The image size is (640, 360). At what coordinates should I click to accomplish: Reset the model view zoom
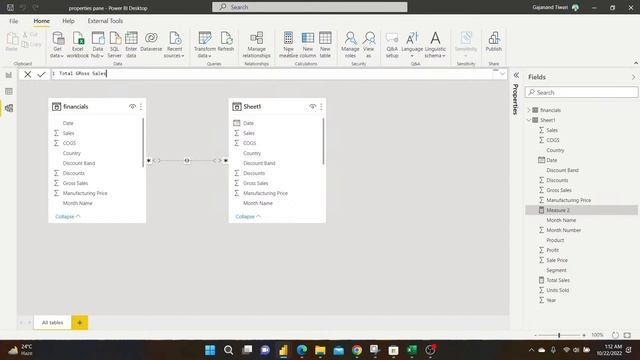point(615,335)
